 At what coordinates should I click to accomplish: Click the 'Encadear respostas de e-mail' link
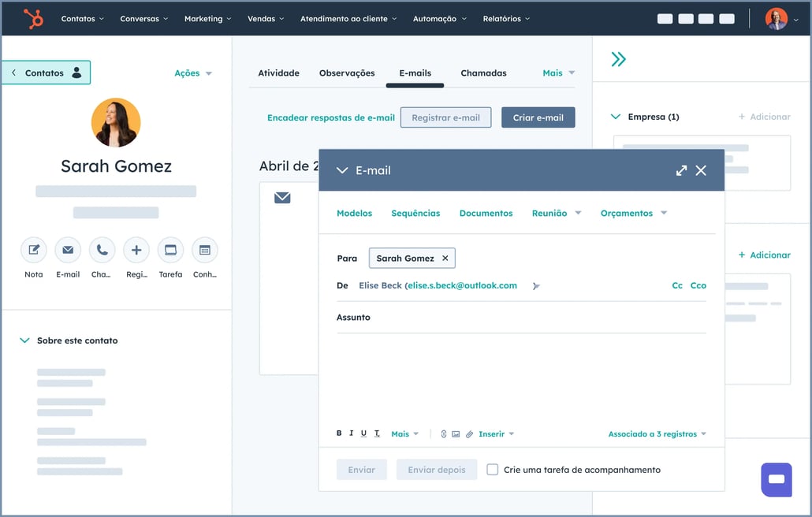[x=330, y=117]
